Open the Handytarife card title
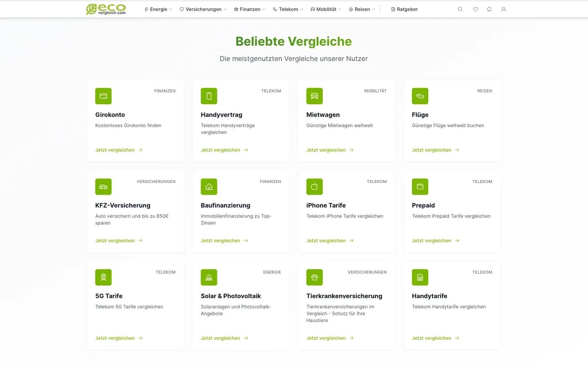The width and height of the screenshot is (588, 368). 429,296
